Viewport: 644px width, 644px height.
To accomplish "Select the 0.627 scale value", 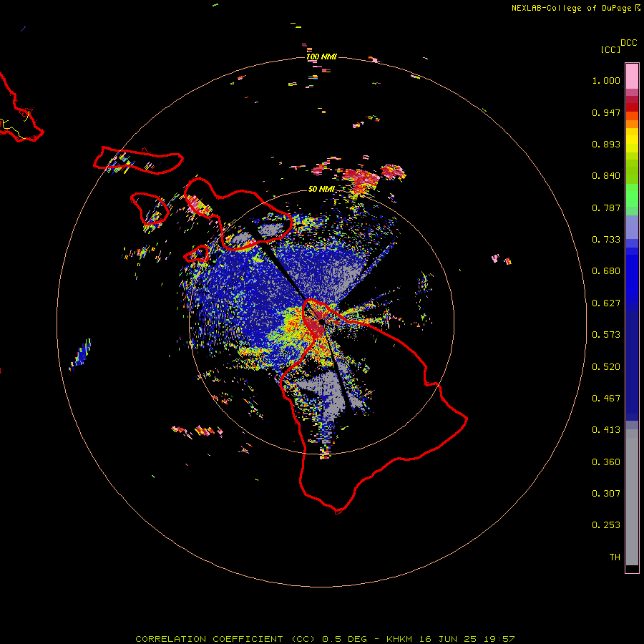I will point(606,303).
